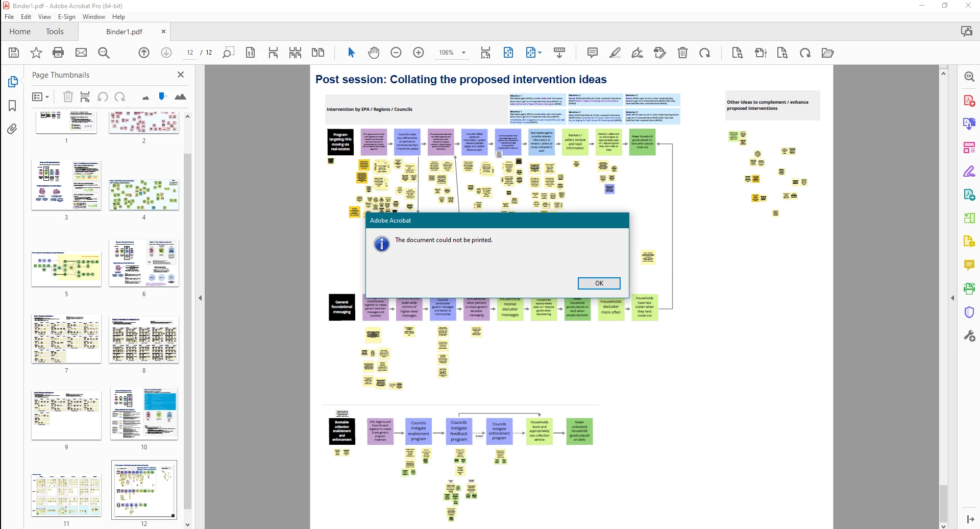
Task: Zoom out with the minus circle icon
Action: click(x=396, y=53)
